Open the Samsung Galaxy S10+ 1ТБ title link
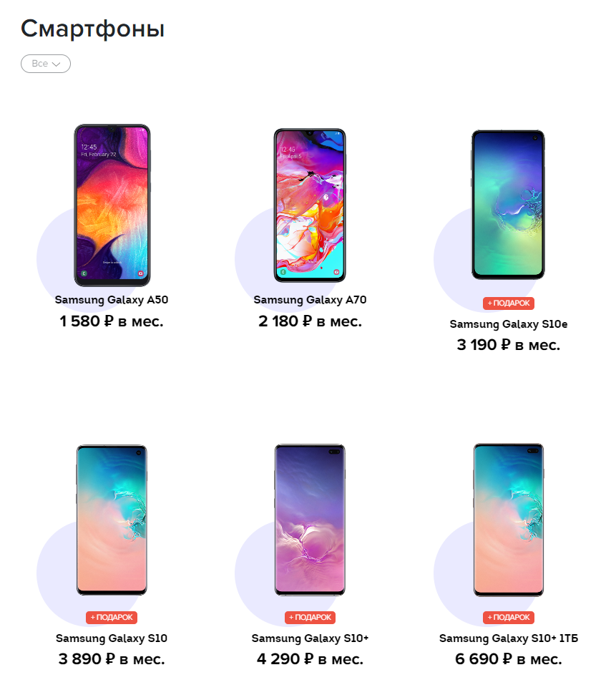The height and width of the screenshot is (695, 616). pyautogui.click(x=508, y=638)
